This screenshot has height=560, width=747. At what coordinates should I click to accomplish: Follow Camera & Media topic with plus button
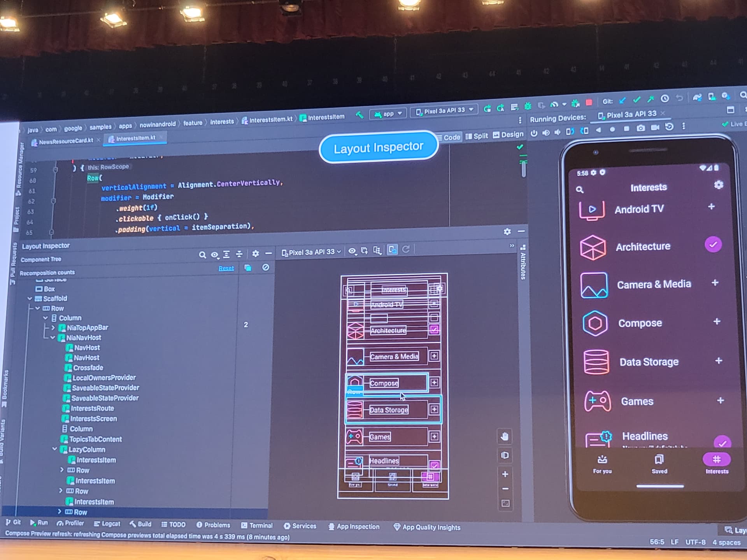point(715,283)
